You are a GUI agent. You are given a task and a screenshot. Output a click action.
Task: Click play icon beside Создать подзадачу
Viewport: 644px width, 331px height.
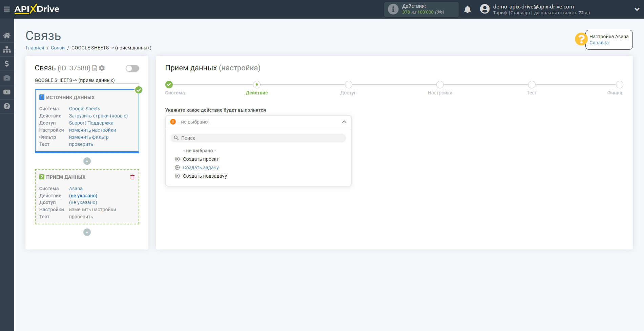click(177, 176)
